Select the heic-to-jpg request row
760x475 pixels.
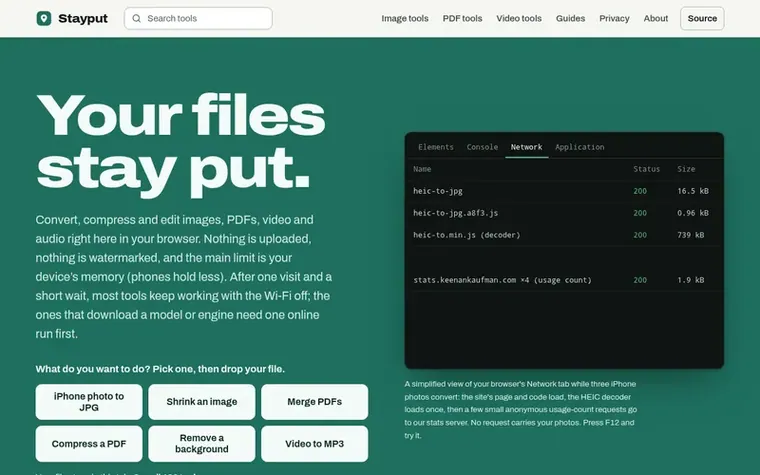pyautogui.click(x=564, y=191)
